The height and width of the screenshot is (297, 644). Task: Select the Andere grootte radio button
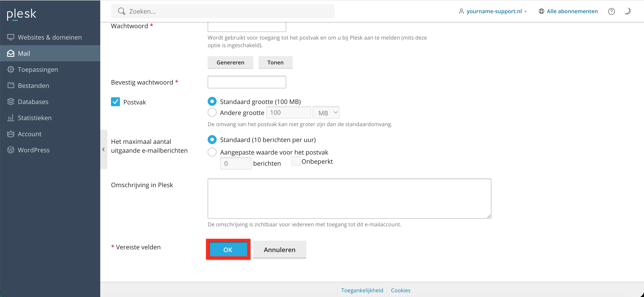point(212,112)
